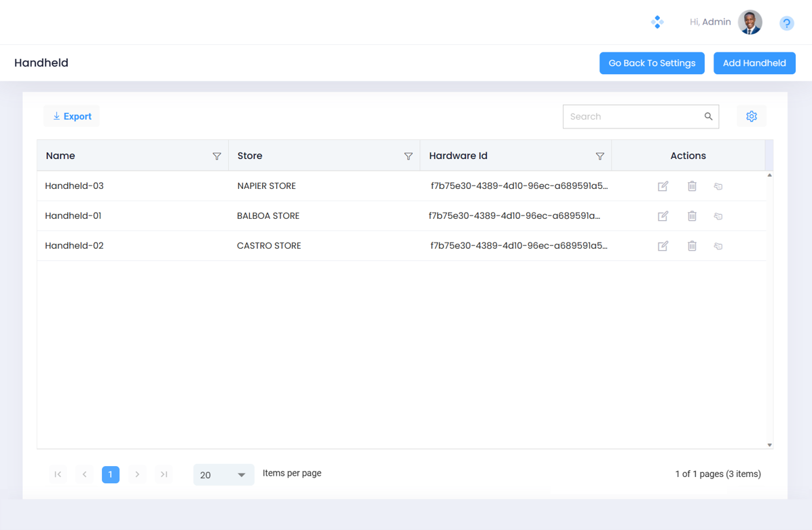Click the search magnifier icon

pyautogui.click(x=708, y=117)
